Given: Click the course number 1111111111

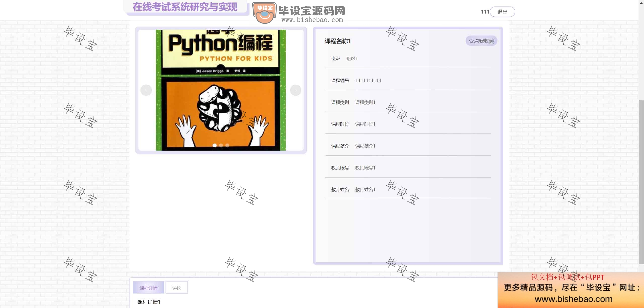Looking at the screenshot, I should point(368,81).
